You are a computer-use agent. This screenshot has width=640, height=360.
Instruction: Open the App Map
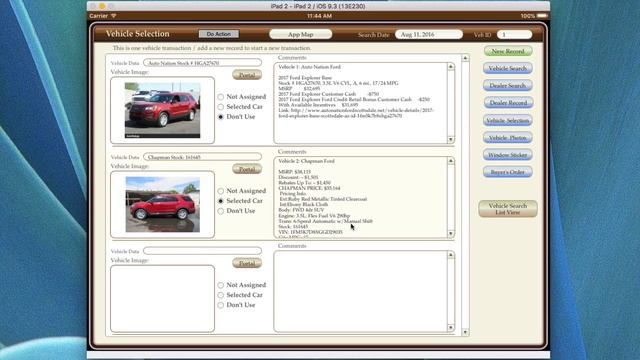point(300,34)
